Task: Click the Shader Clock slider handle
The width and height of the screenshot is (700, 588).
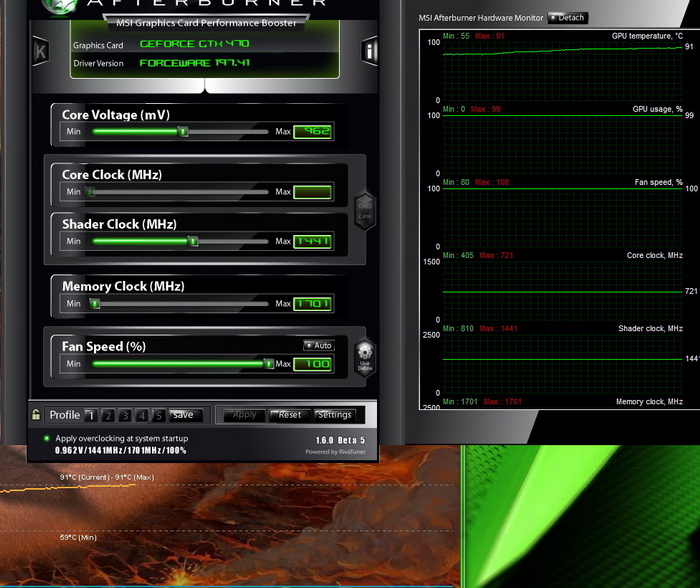Action: point(193,242)
